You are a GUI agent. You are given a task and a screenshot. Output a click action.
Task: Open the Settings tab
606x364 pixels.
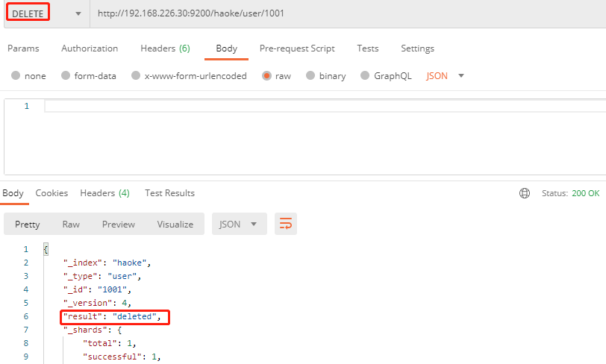(x=417, y=48)
